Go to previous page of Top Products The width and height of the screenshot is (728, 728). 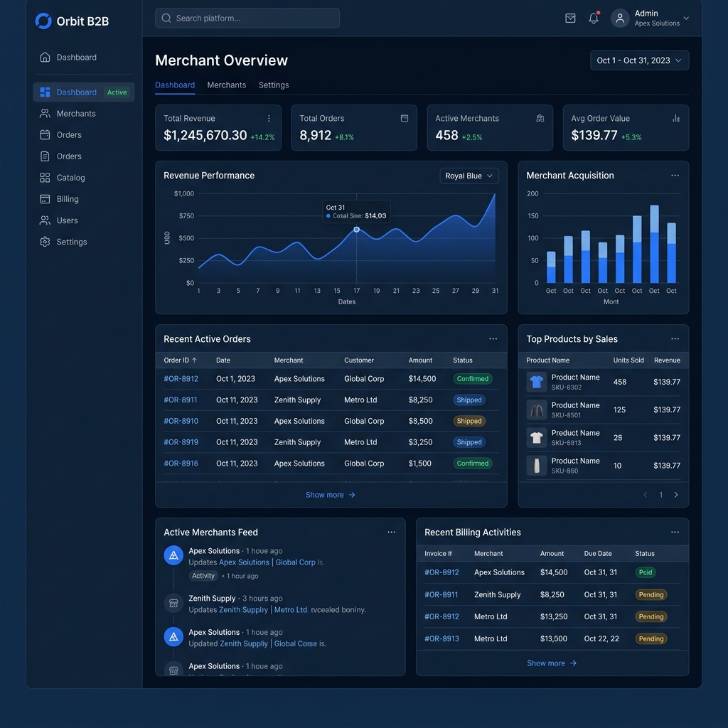click(x=646, y=495)
